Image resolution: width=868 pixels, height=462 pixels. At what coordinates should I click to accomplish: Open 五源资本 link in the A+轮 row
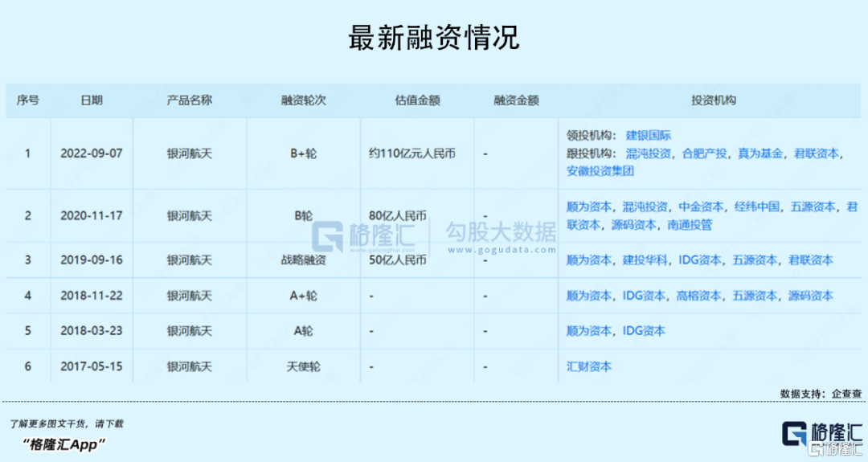pos(755,296)
